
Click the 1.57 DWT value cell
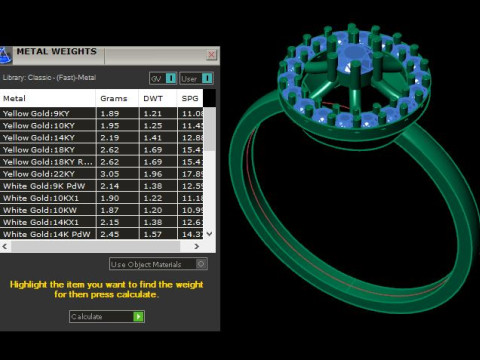[158, 234]
